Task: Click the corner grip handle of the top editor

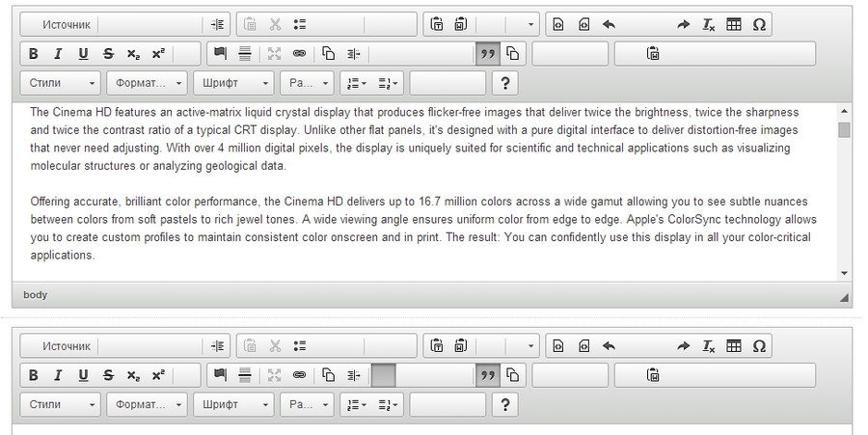Action: pos(844,297)
